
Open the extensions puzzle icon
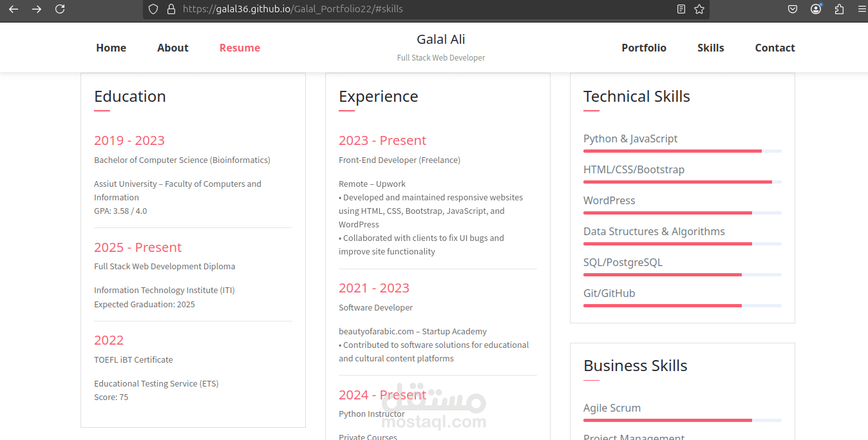839,9
